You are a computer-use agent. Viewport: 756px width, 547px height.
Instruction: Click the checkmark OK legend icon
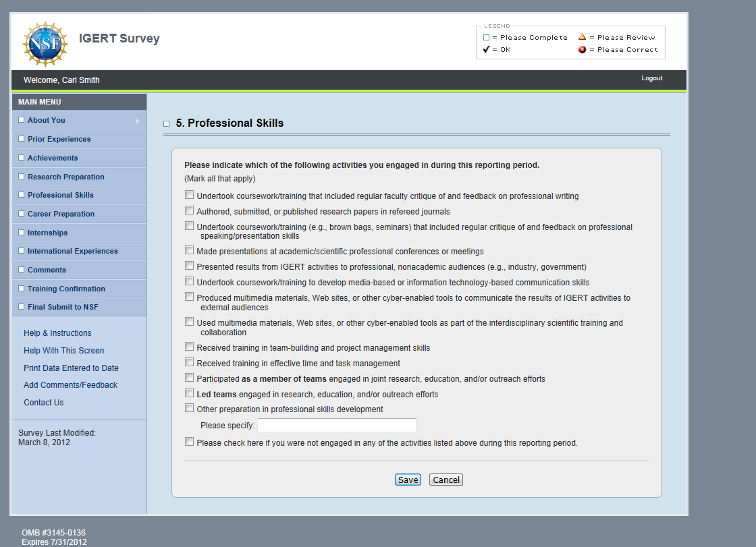point(486,50)
